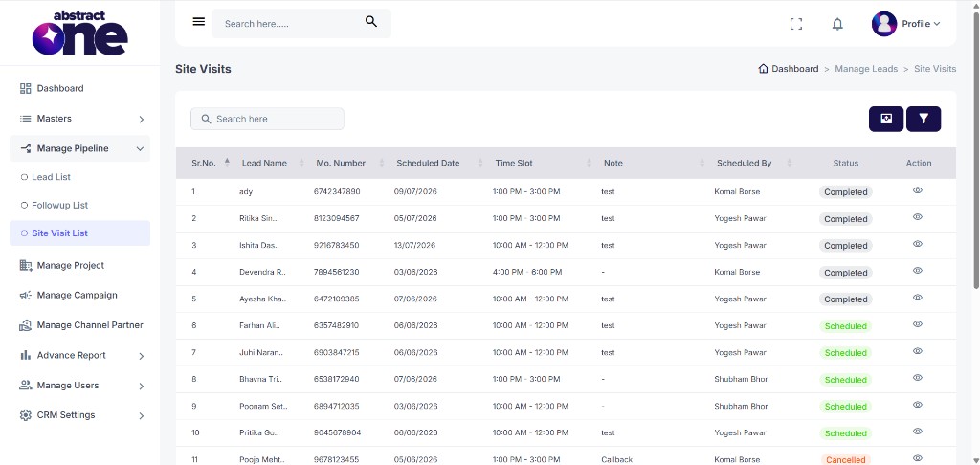The height and width of the screenshot is (465, 980).
Task: Click the magnifier icon in top search bar
Action: pos(371,22)
